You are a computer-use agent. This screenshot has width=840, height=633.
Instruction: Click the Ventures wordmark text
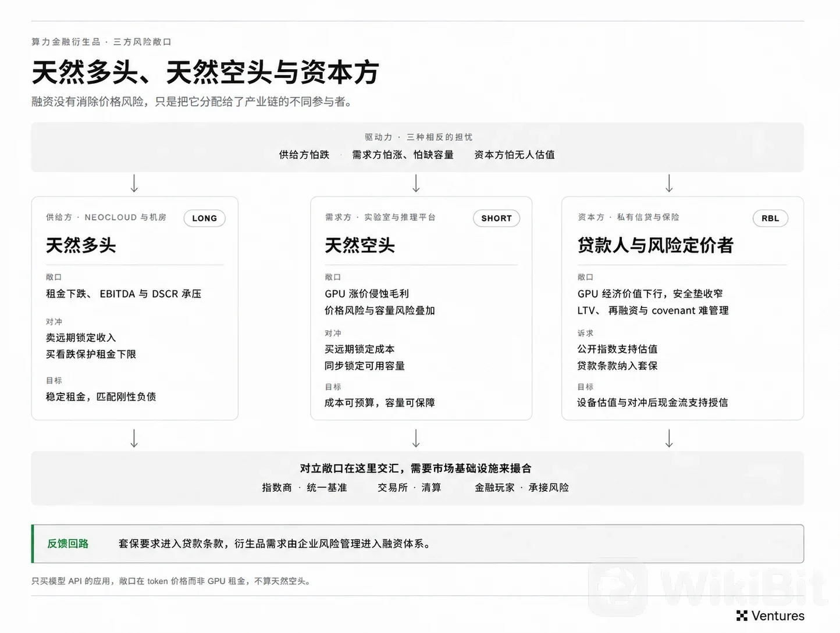[778, 616]
